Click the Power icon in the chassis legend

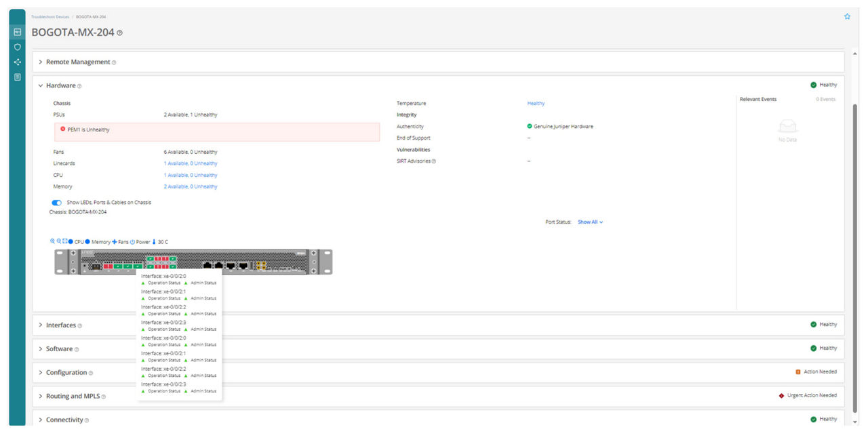[132, 241]
